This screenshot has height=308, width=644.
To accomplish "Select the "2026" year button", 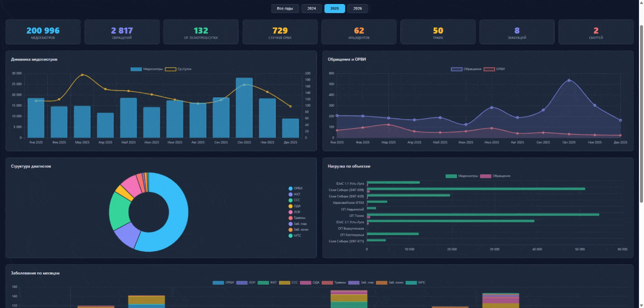I will pos(357,8).
